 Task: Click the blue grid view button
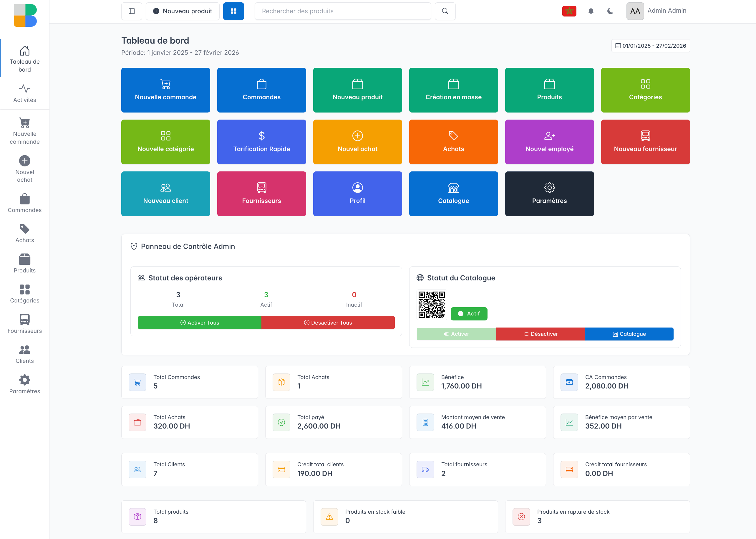coord(233,11)
